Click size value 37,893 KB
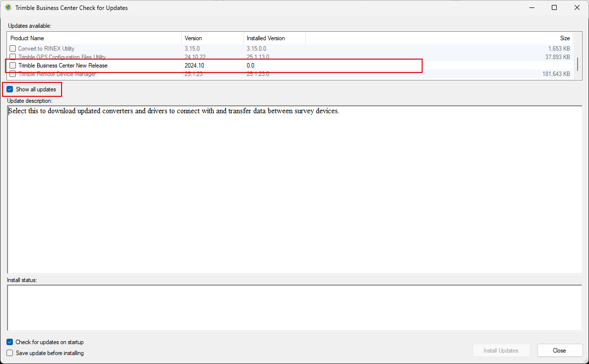589x364 pixels. click(x=557, y=57)
